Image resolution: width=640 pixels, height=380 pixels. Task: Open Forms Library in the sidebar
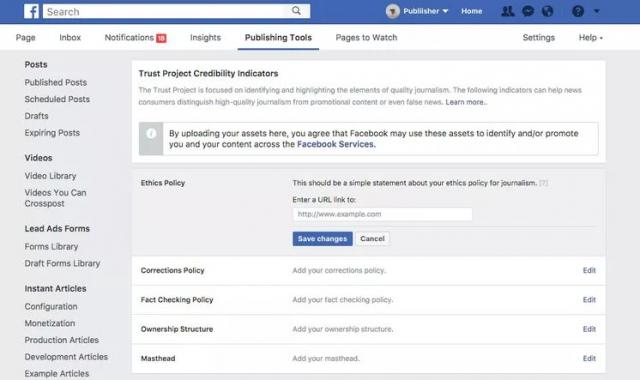(51, 247)
